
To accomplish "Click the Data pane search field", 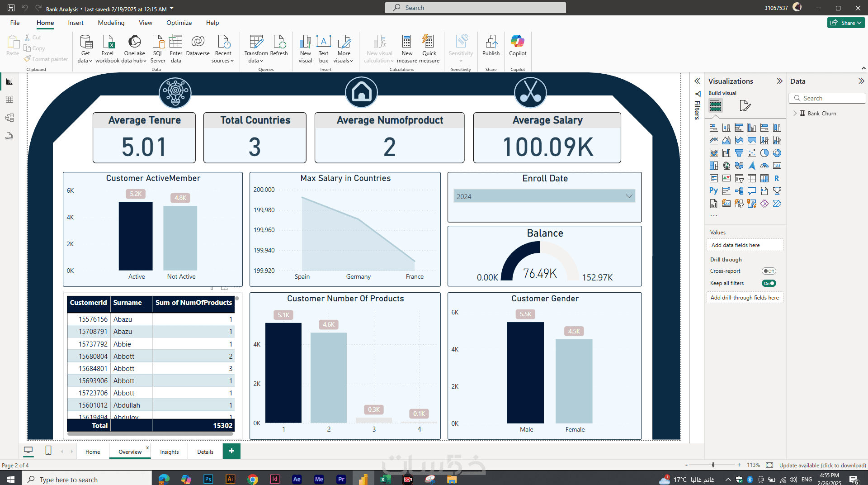I will click(827, 98).
